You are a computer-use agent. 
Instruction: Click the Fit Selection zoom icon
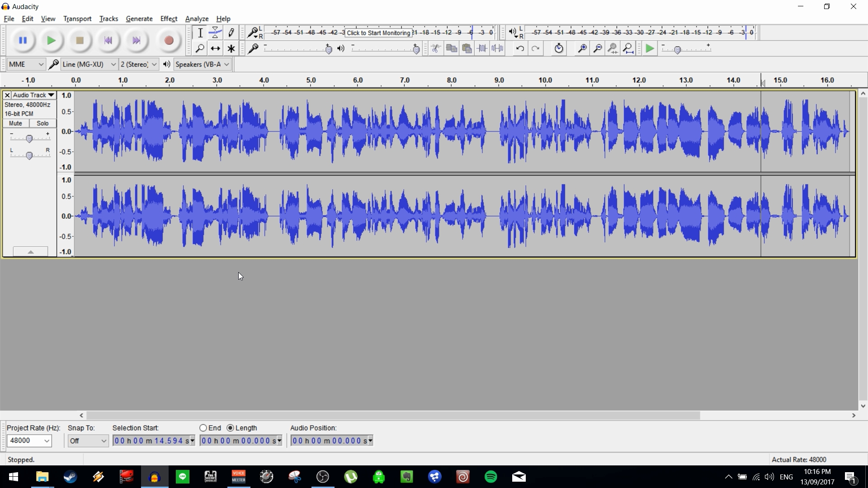click(x=613, y=48)
